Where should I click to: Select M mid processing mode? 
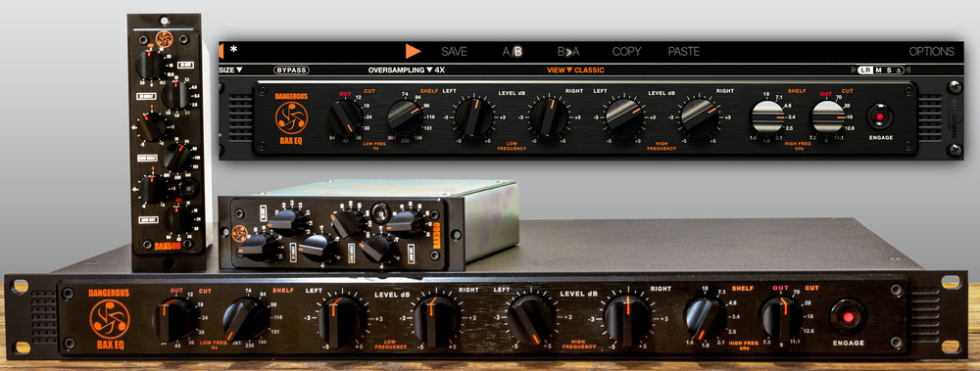point(878,70)
